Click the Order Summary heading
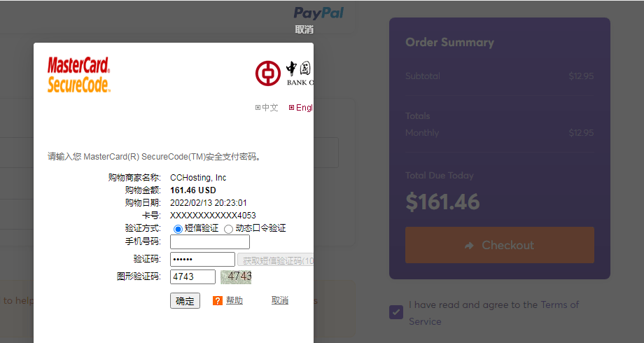This screenshot has height=343, width=644. point(449,43)
